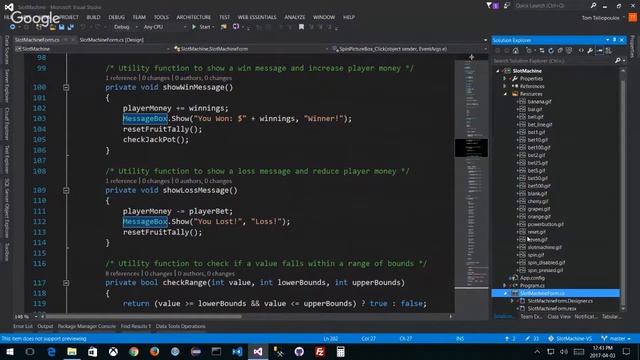Select Program.cs in Solution Explorer

point(532,285)
